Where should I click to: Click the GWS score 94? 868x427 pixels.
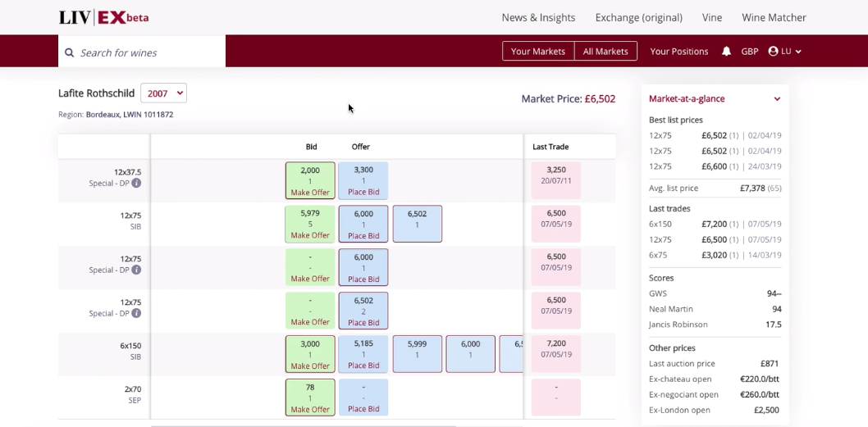(x=774, y=293)
